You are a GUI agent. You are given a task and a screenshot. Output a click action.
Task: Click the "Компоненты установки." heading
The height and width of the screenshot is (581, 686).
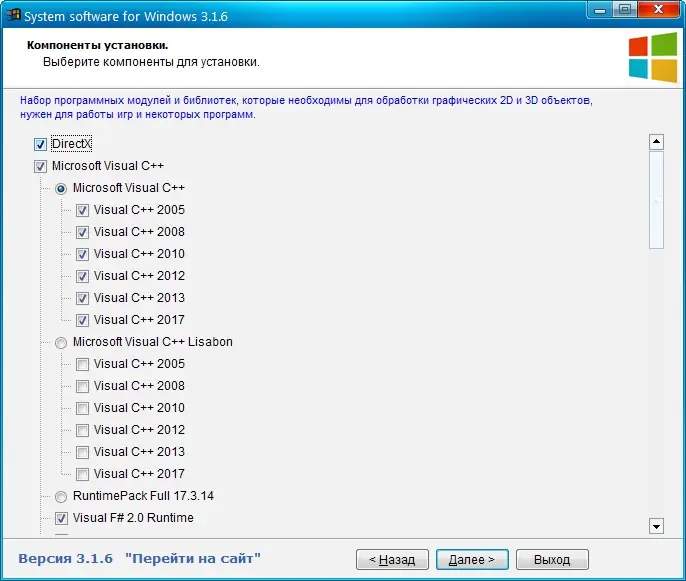(x=98, y=45)
